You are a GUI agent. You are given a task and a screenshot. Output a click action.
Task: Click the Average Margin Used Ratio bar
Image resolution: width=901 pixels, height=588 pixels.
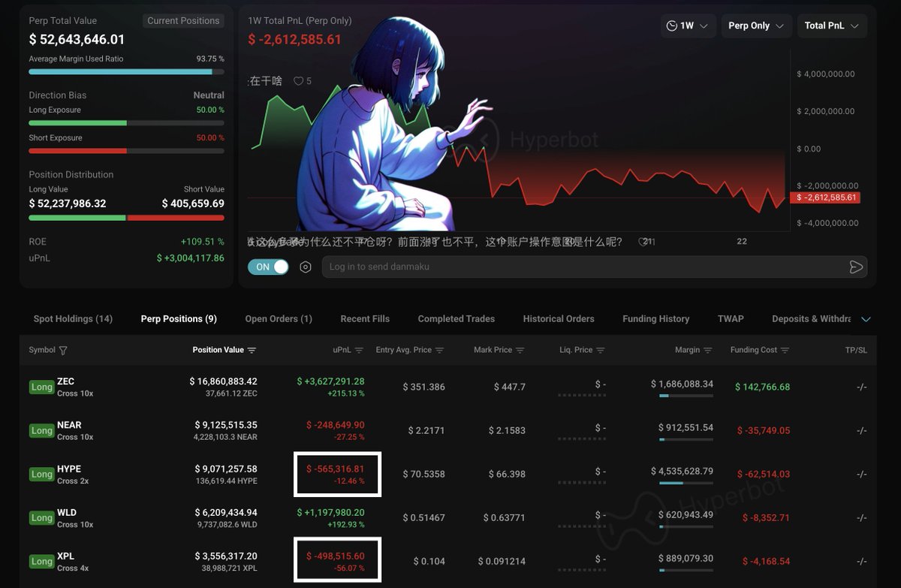click(x=126, y=72)
